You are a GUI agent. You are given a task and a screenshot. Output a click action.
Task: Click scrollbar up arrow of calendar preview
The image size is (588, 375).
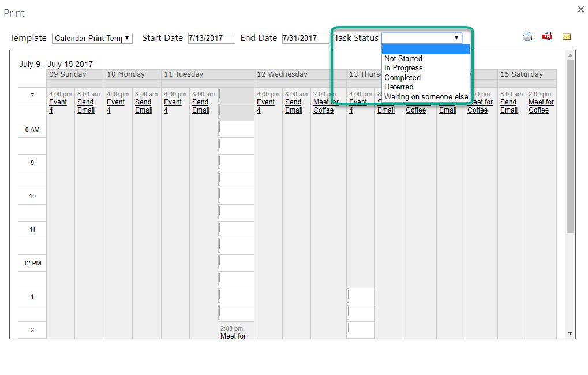click(x=570, y=55)
